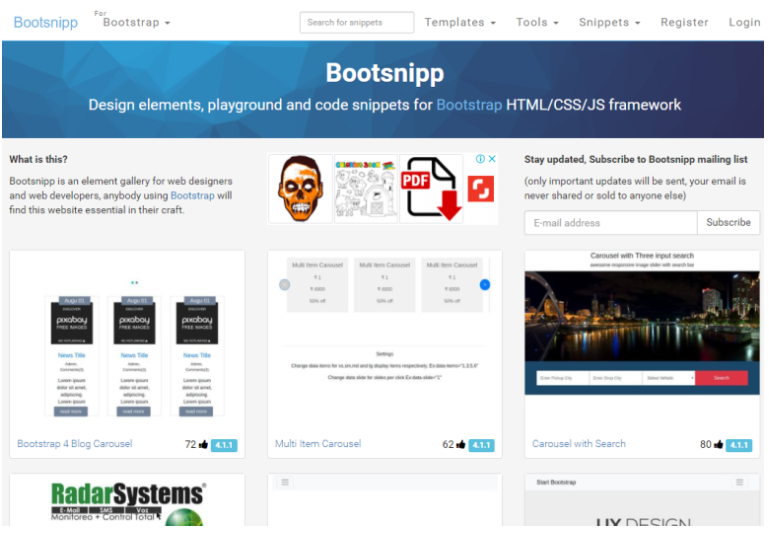Click hamburger icon in Start Bootstrap preview

[x=740, y=483]
